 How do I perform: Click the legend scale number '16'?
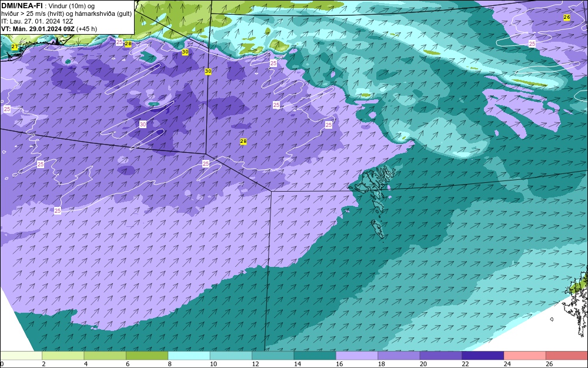click(x=339, y=364)
